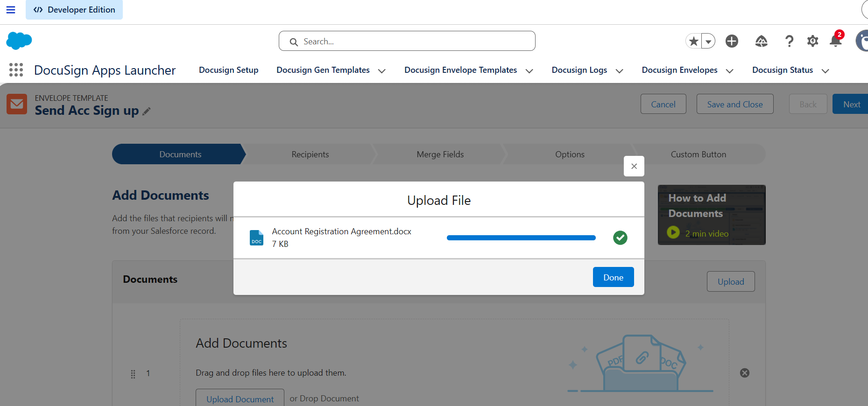Open the Docusign Gen Templates tab
Screen dimensions: 868x406
coord(323,70)
